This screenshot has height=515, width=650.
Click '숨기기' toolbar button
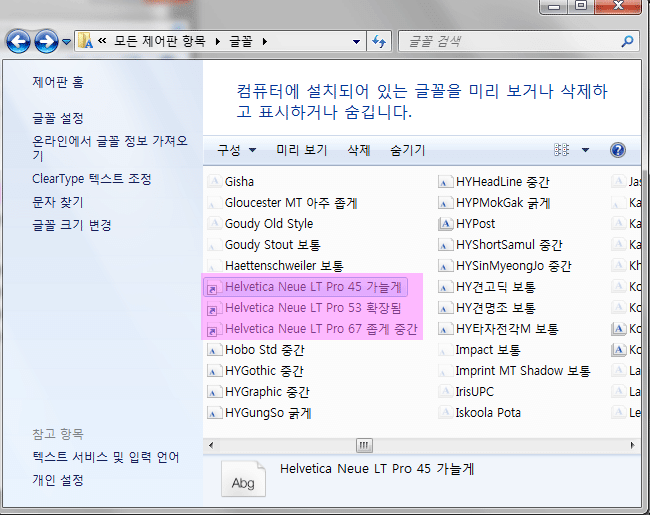[407, 150]
